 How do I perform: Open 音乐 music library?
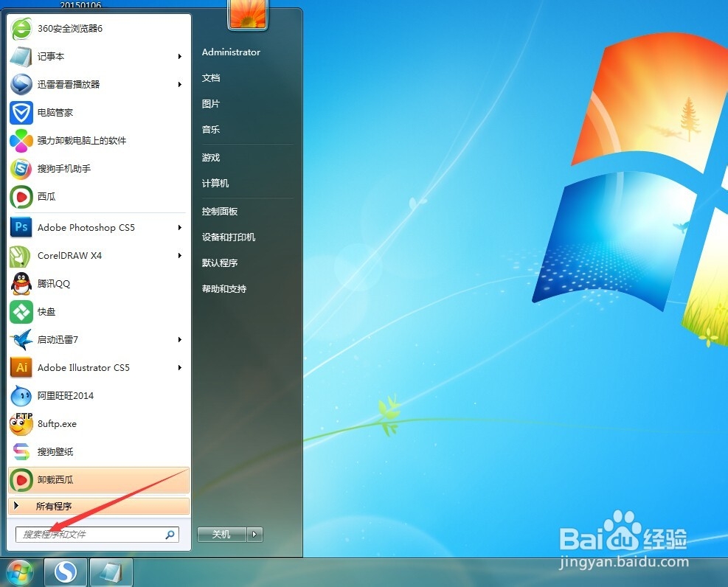[x=211, y=130]
